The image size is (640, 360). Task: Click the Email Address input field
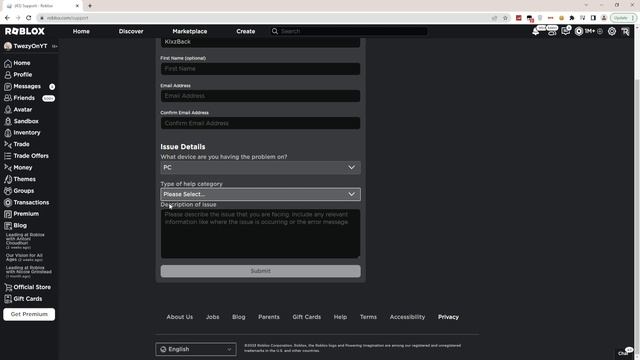point(260,96)
